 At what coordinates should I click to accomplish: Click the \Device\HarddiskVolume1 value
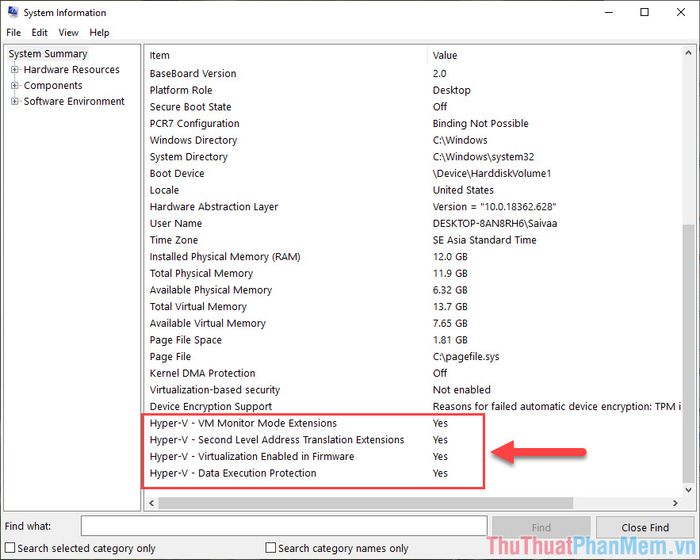click(x=492, y=173)
